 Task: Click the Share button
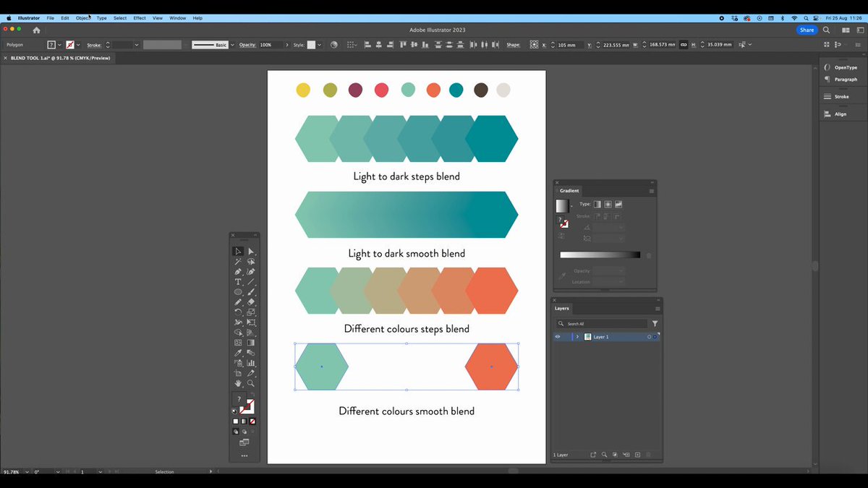point(807,30)
